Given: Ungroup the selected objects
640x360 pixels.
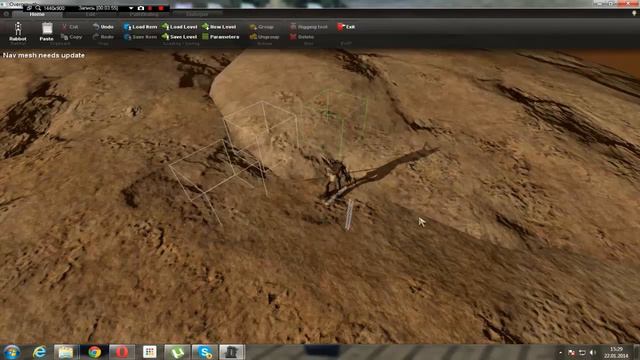Looking at the screenshot, I should point(264,37).
